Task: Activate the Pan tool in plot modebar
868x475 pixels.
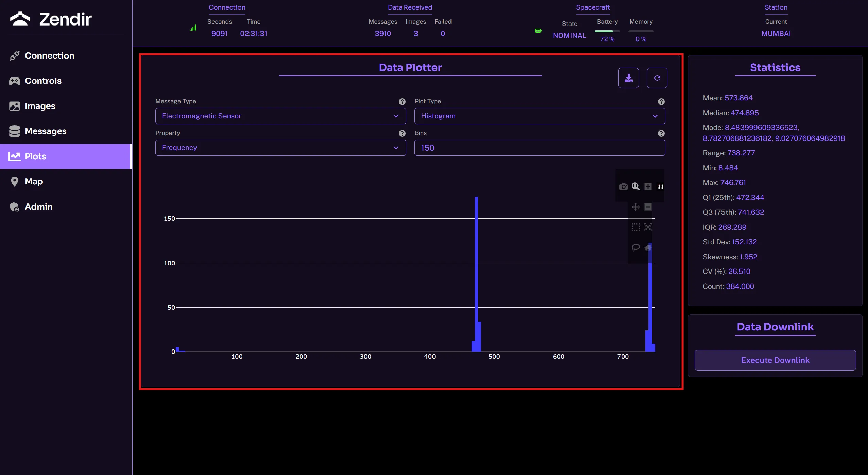Action: click(x=635, y=207)
